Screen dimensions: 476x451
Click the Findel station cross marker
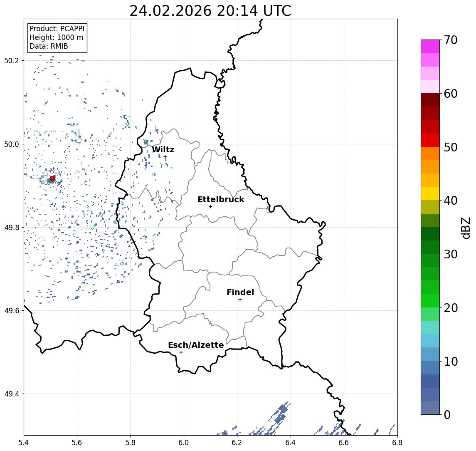click(x=240, y=300)
